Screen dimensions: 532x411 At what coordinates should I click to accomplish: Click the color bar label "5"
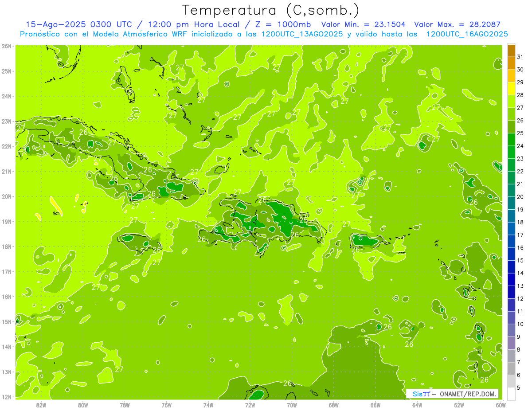pos(519,388)
